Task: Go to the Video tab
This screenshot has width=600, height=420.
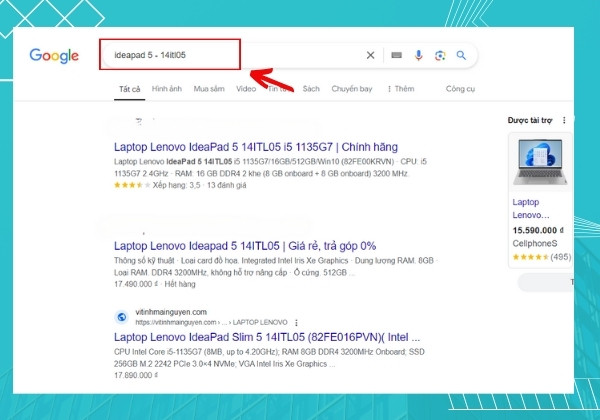Action: 246,89
